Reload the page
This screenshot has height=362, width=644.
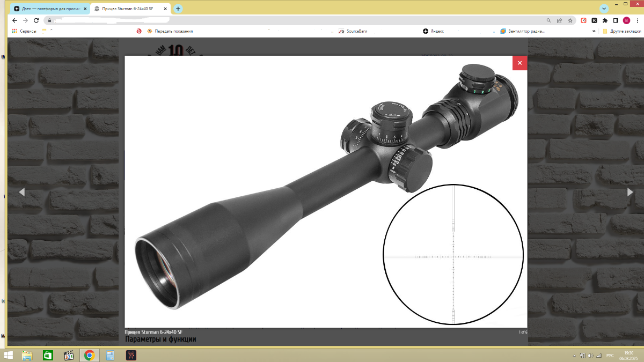point(36,20)
